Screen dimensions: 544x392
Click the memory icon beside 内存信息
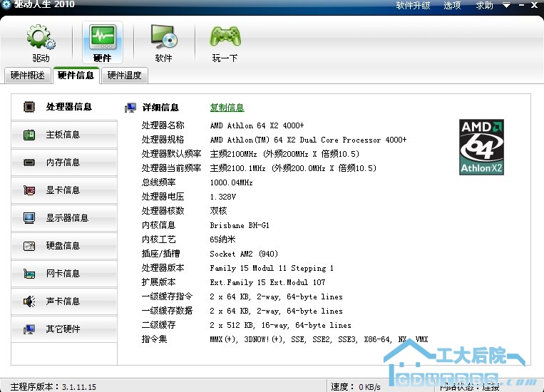point(29,163)
